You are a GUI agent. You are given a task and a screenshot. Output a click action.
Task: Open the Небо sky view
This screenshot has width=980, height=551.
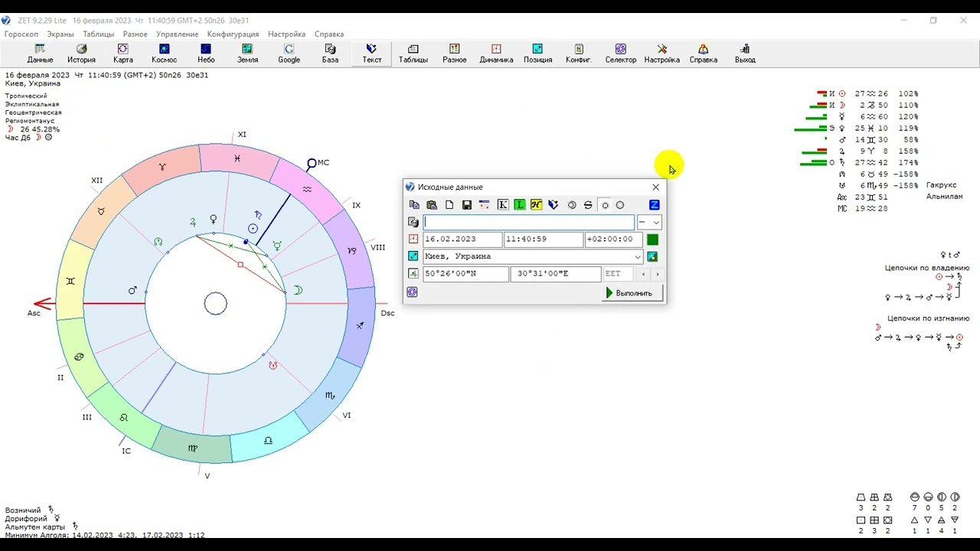(206, 54)
